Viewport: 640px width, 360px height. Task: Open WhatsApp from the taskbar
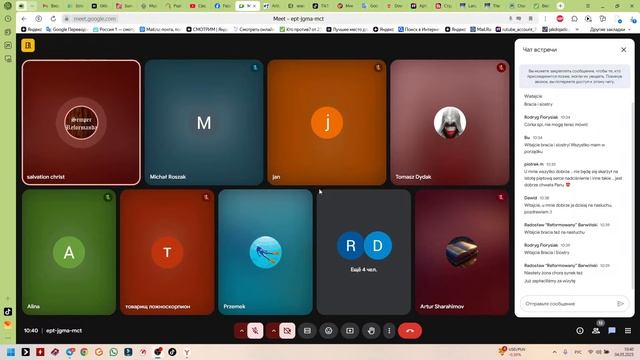(x=113, y=352)
